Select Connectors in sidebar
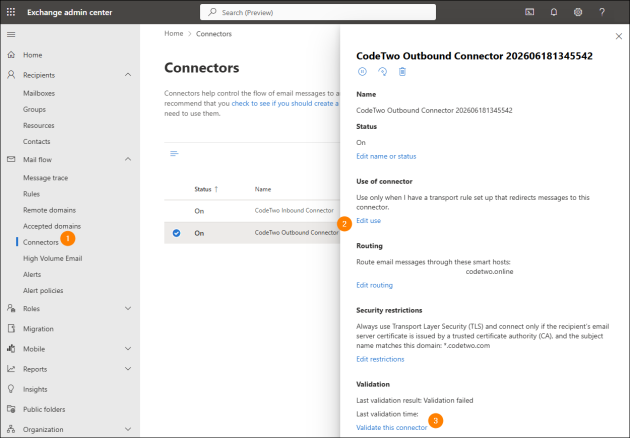This screenshot has height=438, width=630. click(x=41, y=242)
